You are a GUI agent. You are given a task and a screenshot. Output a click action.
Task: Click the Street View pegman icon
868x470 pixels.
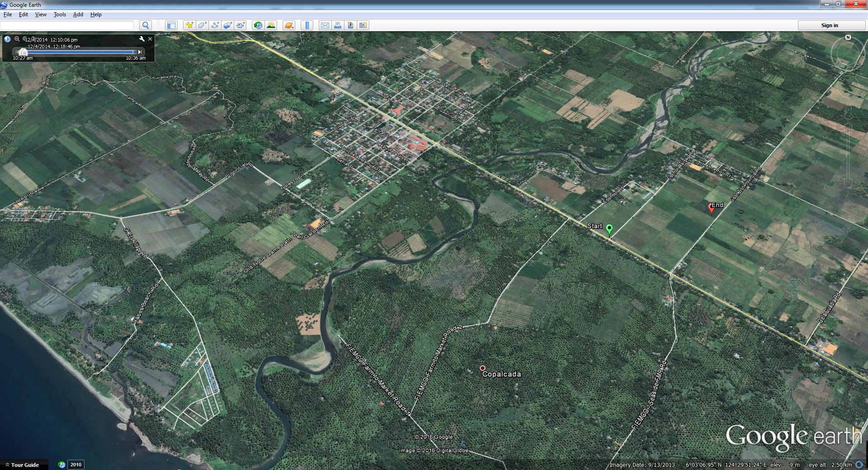coord(848,113)
